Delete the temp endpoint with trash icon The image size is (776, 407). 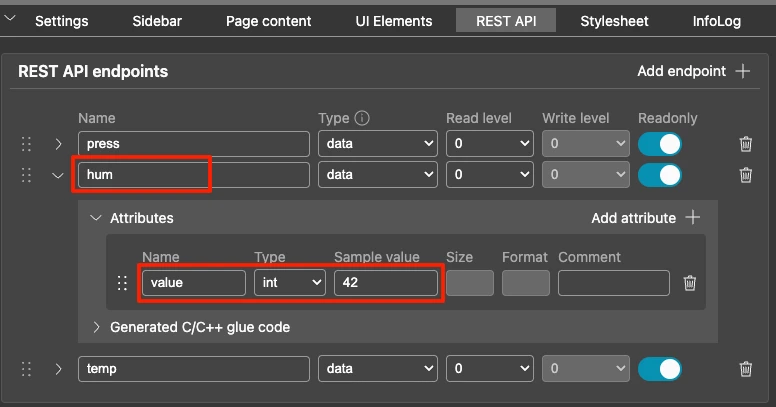[x=745, y=369]
